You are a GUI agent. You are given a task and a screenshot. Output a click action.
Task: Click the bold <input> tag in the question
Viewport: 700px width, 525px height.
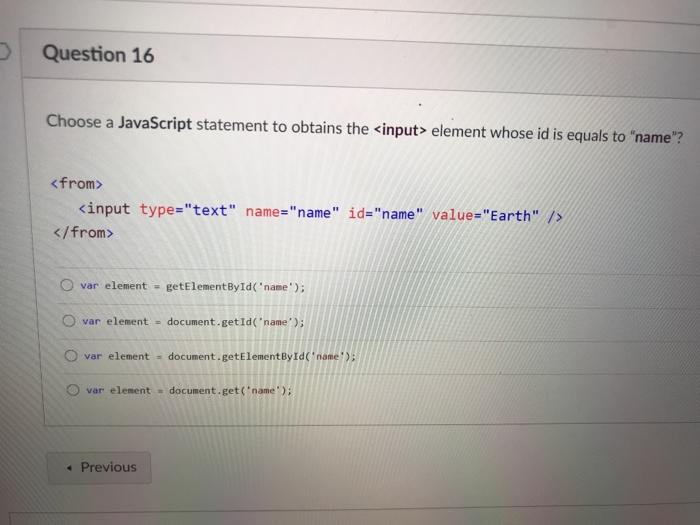[400, 130]
